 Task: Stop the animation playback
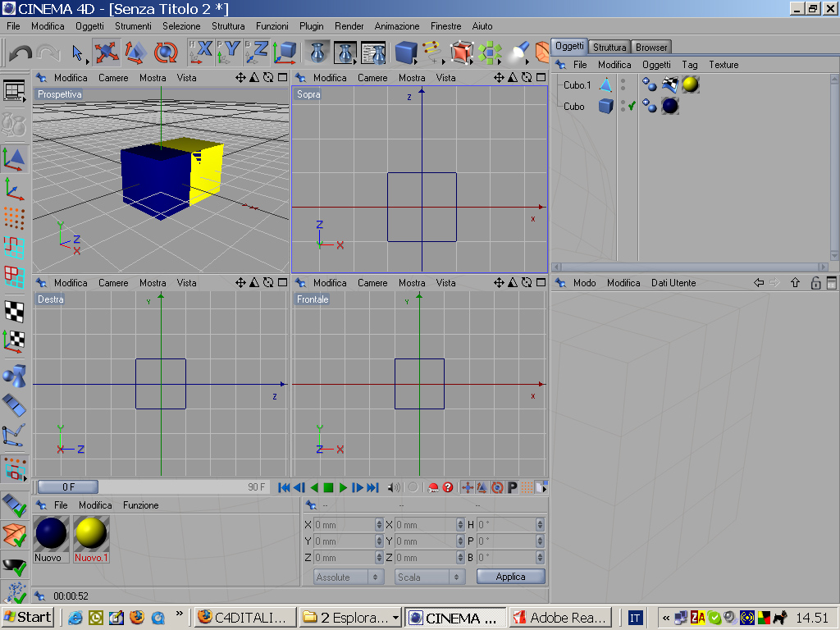pos(328,487)
